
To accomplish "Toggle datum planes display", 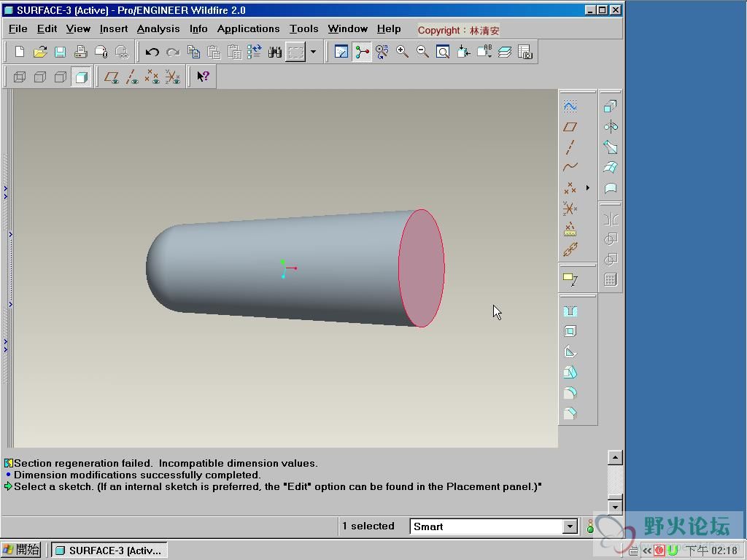I will [x=112, y=77].
